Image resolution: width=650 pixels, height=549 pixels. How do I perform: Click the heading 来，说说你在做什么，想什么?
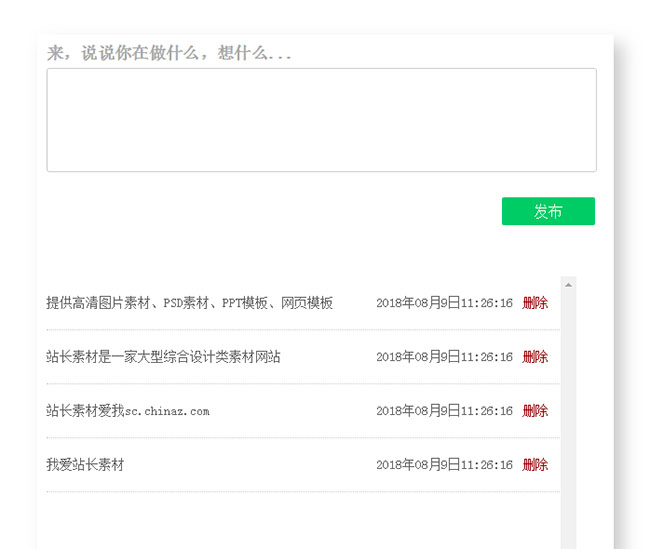[x=169, y=54]
